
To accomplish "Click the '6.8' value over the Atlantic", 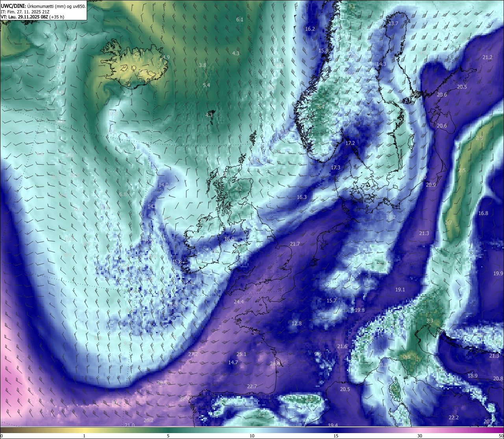I will point(123,194).
